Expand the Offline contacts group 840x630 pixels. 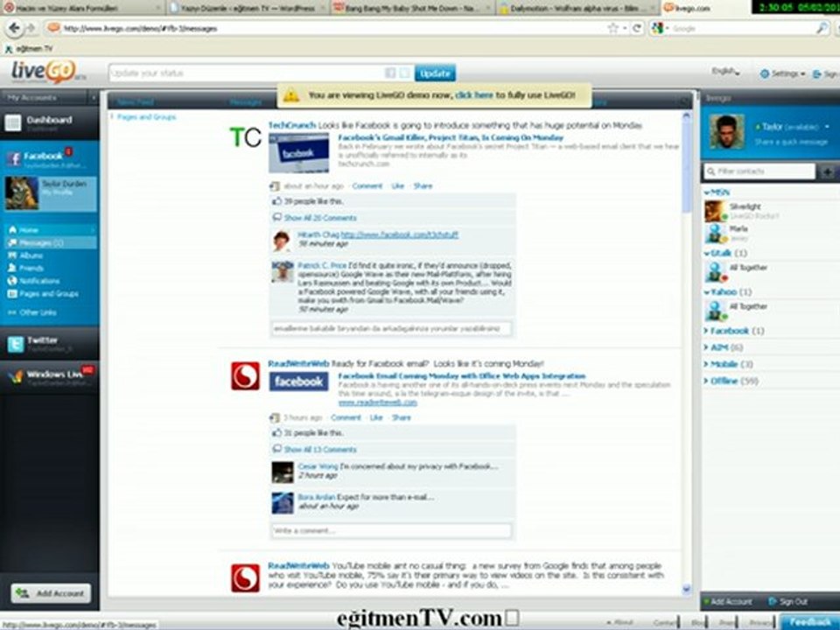[x=731, y=381]
